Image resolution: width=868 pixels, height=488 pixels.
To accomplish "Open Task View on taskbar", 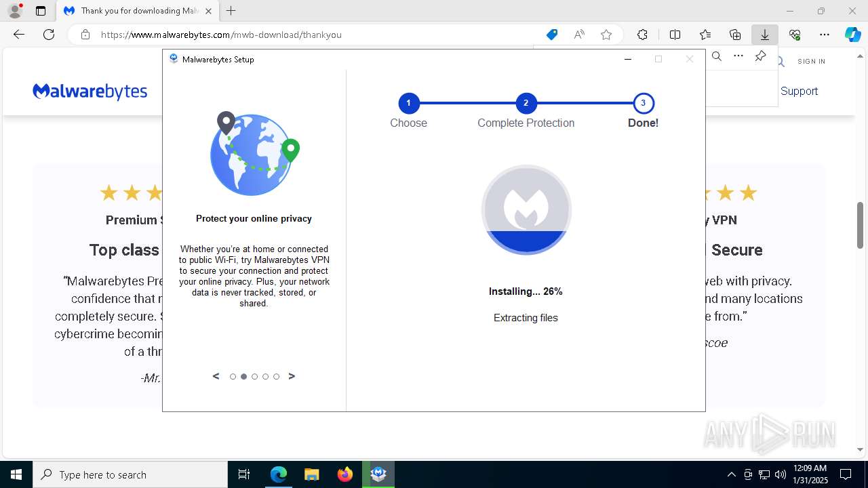I will [244, 474].
